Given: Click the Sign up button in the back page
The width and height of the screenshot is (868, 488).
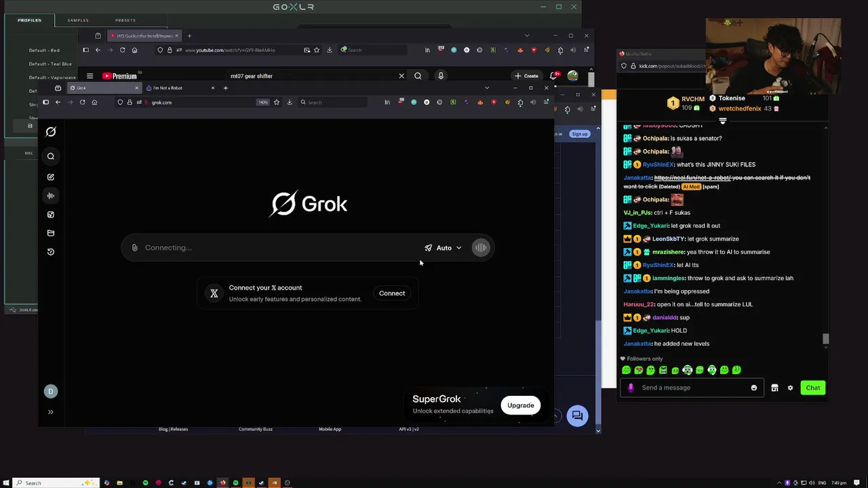Looking at the screenshot, I should (x=580, y=134).
